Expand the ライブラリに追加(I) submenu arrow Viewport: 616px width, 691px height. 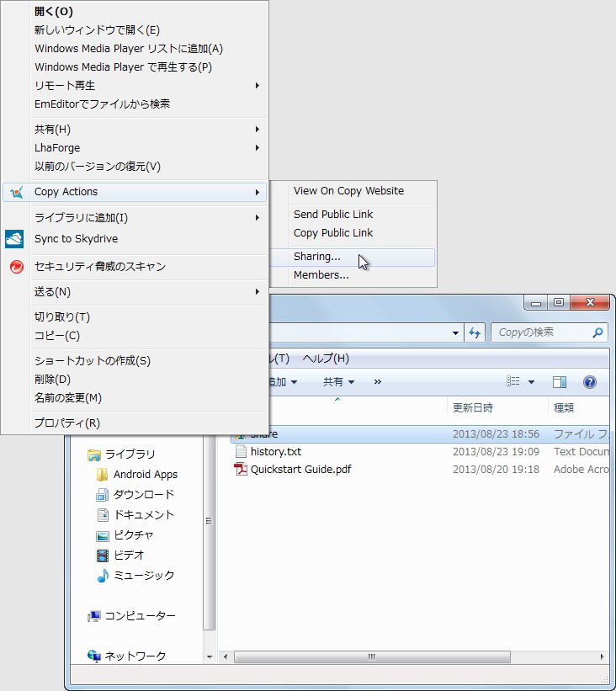pos(258,218)
